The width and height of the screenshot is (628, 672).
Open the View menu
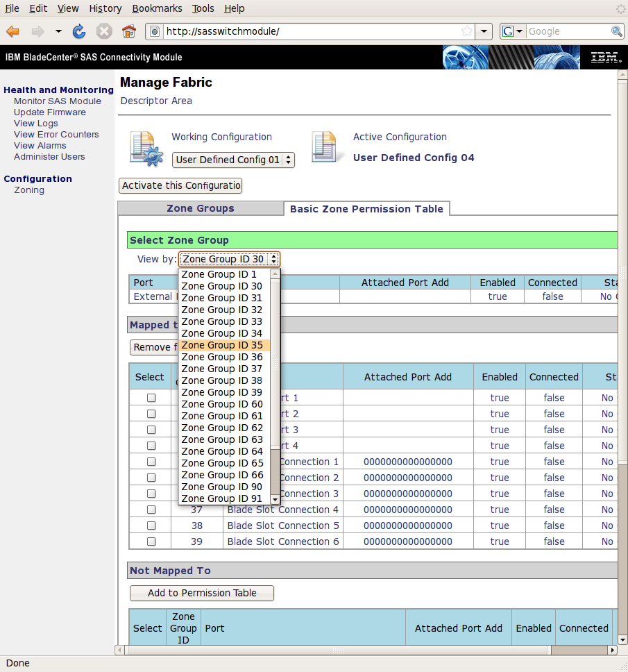(x=68, y=8)
